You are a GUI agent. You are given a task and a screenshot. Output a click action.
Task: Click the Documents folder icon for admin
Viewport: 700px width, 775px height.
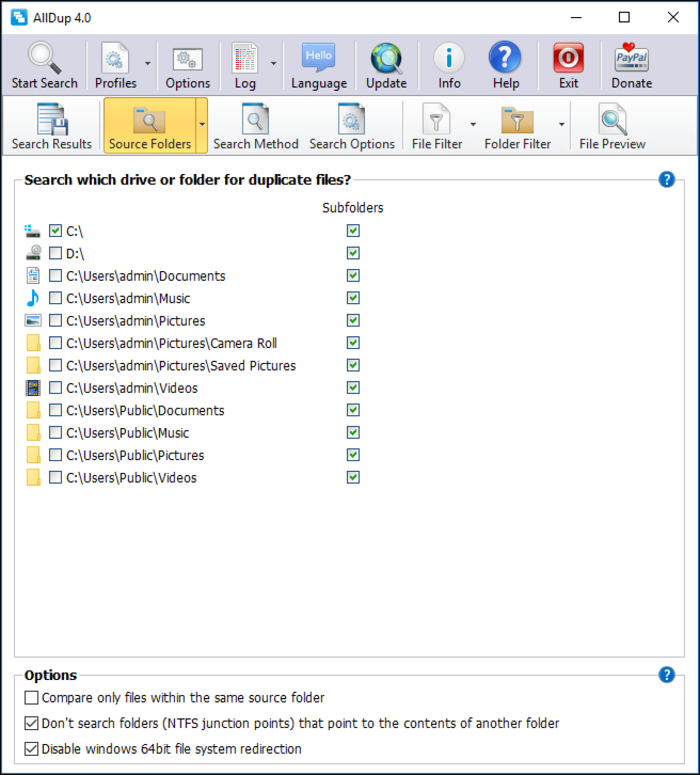(33, 276)
